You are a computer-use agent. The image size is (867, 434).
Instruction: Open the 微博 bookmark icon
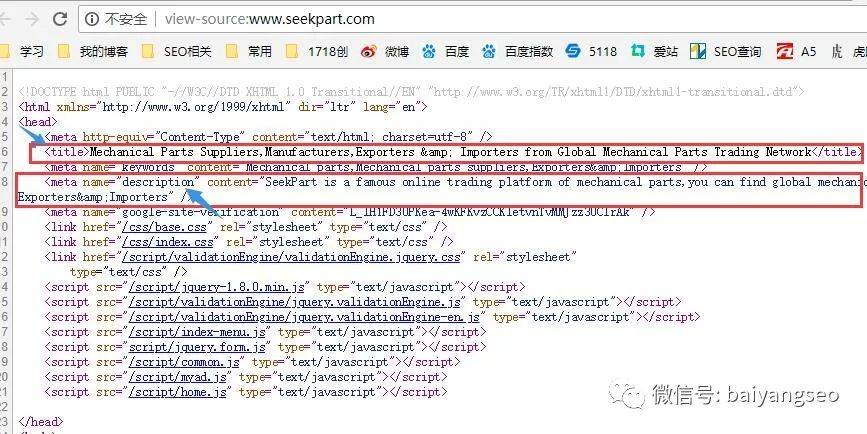point(368,52)
